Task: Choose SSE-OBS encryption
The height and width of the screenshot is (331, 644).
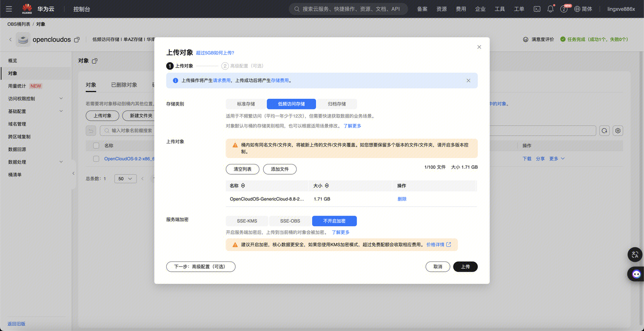Action: [290, 221]
